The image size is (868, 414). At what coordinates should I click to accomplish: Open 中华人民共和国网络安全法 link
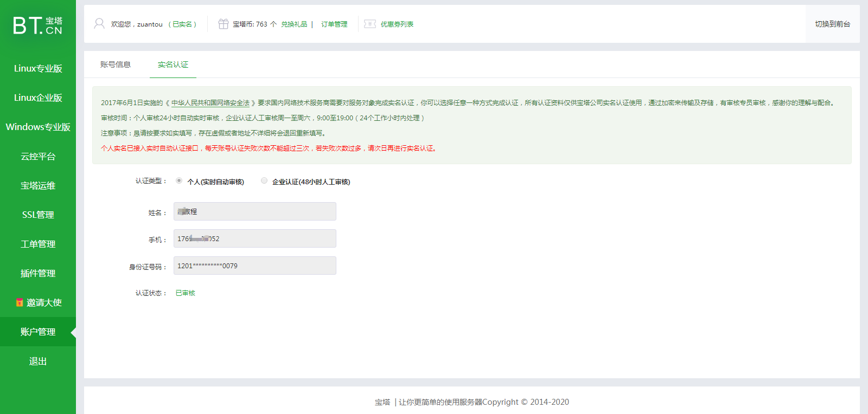[x=210, y=103]
